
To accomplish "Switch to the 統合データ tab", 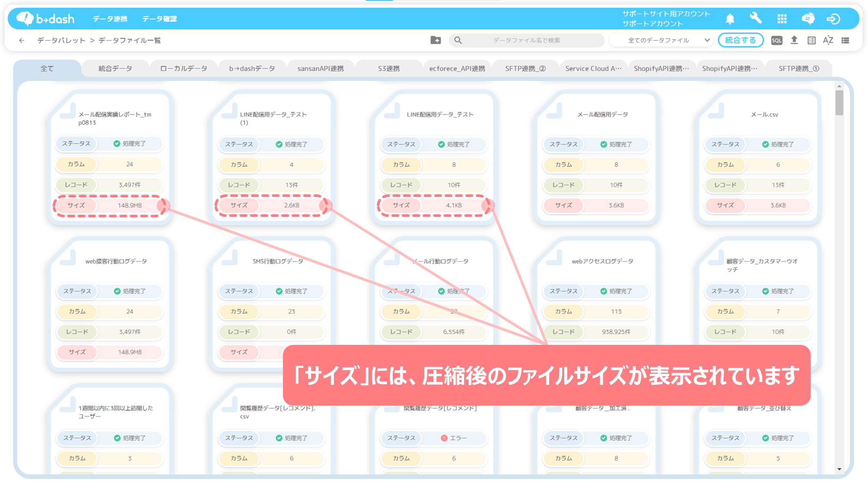I will (115, 69).
